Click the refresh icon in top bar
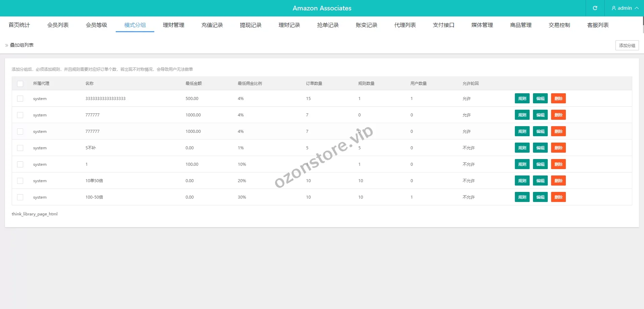Screen dimensions: 644x309 [595, 8]
